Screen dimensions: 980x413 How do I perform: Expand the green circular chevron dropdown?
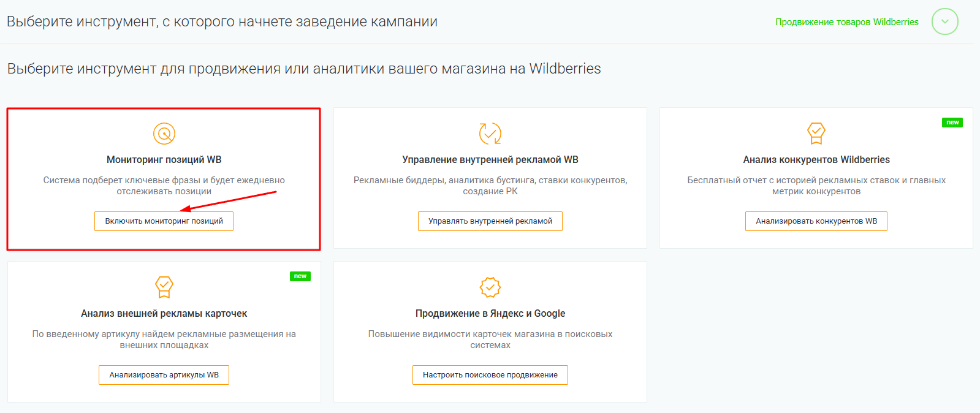[945, 21]
